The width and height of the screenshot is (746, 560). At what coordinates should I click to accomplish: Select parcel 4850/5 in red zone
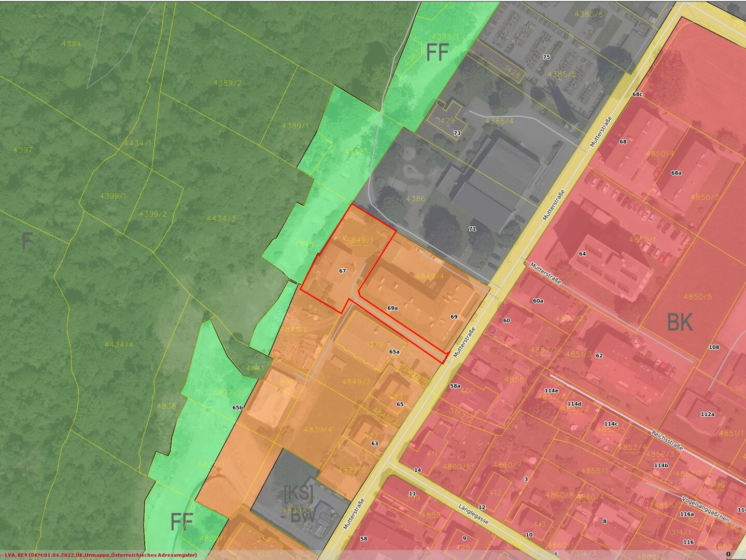pos(697,297)
